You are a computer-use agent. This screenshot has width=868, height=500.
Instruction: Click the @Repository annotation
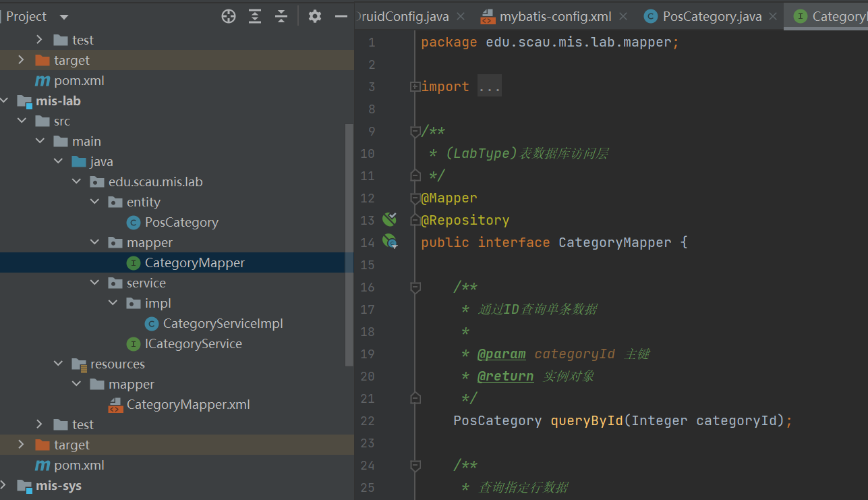pyautogui.click(x=465, y=220)
